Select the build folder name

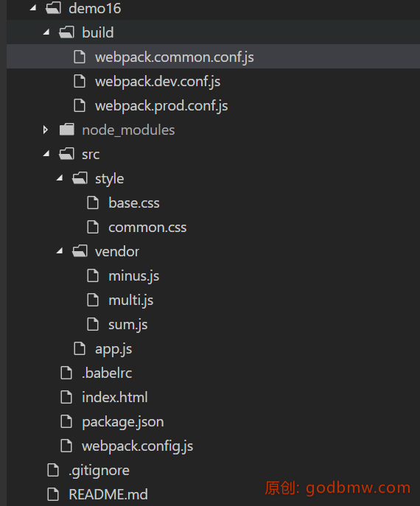point(98,32)
